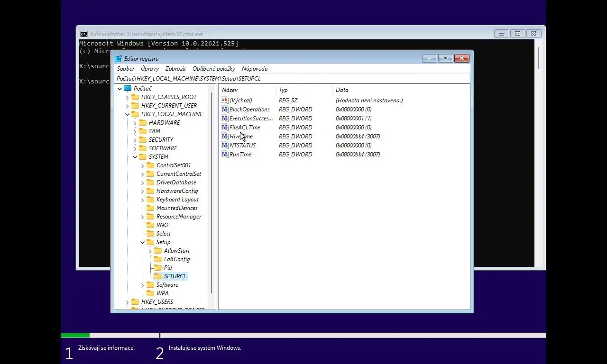
Task: Click the (Výchozí) string value icon
Action: 225,100
